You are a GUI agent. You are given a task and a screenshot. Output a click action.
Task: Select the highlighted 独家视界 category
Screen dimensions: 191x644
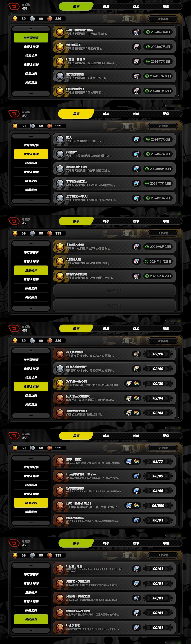tap(31, 271)
